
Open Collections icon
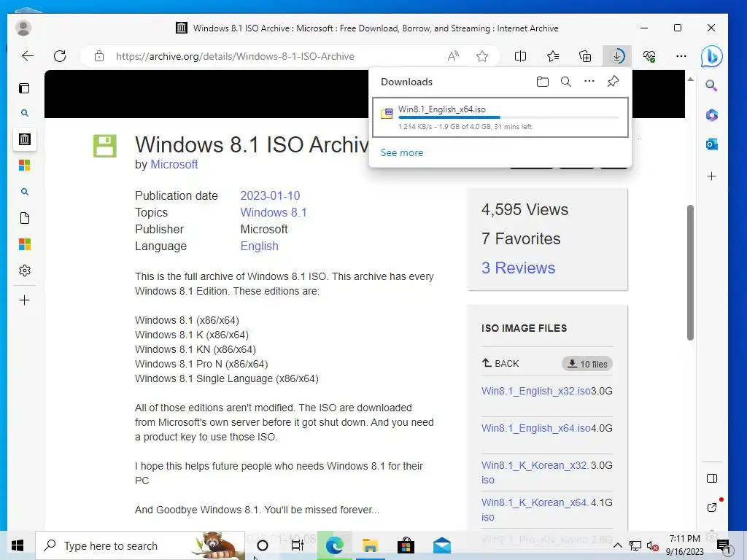pos(585,56)
